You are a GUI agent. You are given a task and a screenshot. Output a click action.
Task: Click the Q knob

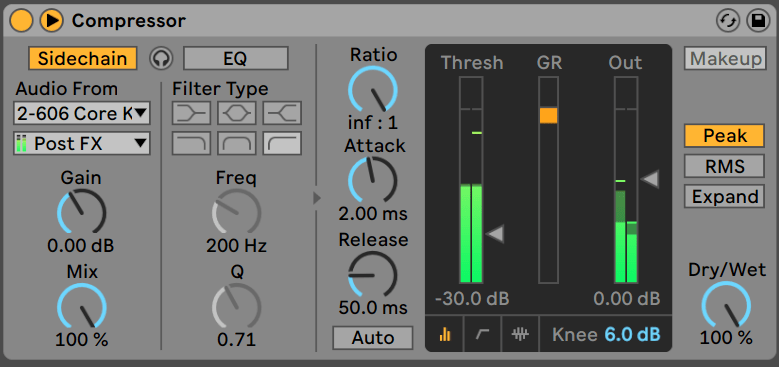point(236,306)
